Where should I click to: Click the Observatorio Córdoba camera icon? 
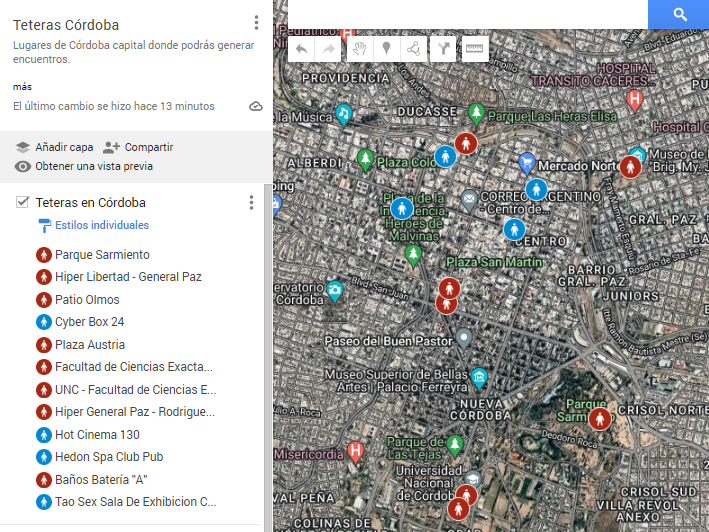(335, 290)
